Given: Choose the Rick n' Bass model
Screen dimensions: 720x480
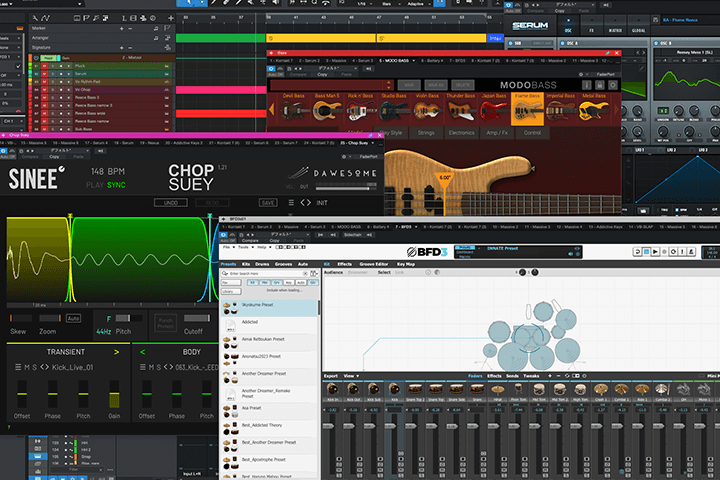Looking at the screenshot, I should [x=360, y=109].
